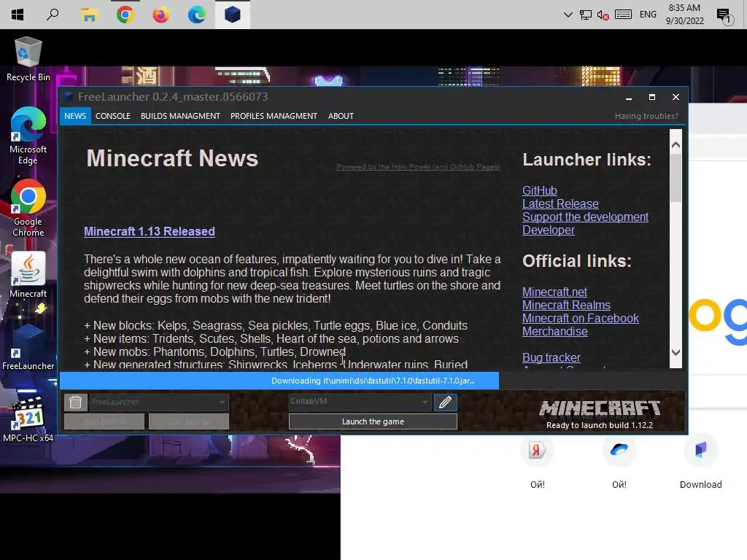Open PROFILES MANAGMENT tab

point(274,116)
